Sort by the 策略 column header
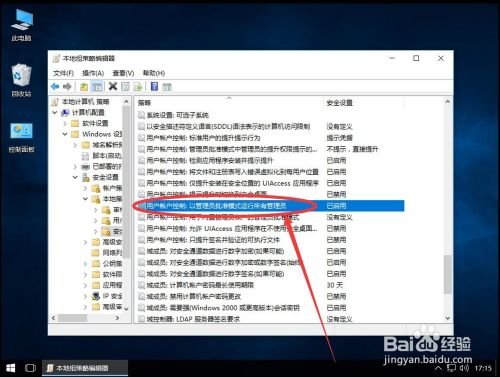 coord(230,103)
